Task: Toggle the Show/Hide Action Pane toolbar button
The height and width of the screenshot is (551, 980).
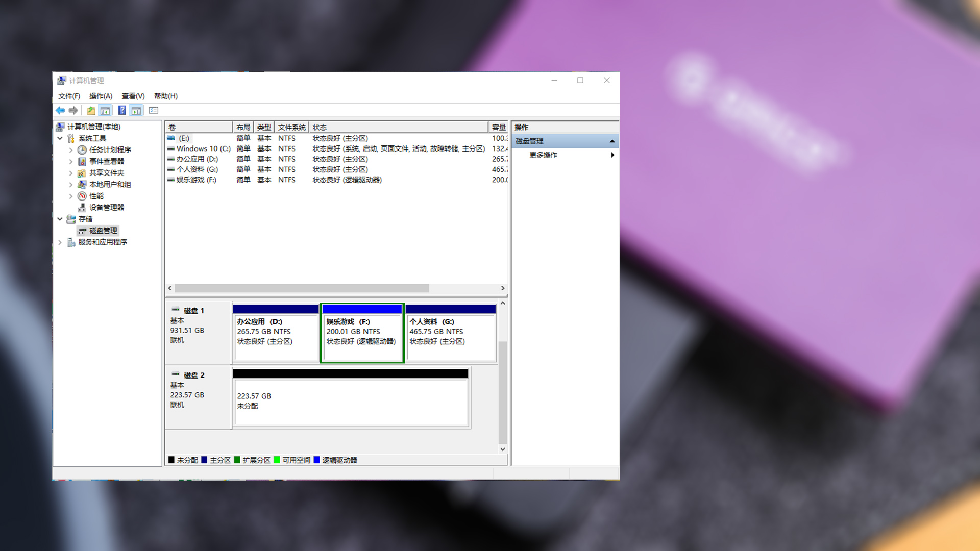Action: click(136, 110)
